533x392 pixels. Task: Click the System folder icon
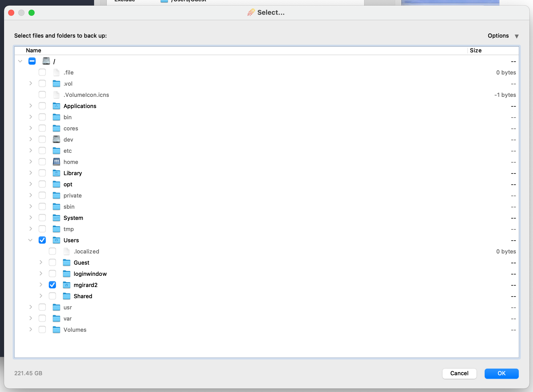56,218
